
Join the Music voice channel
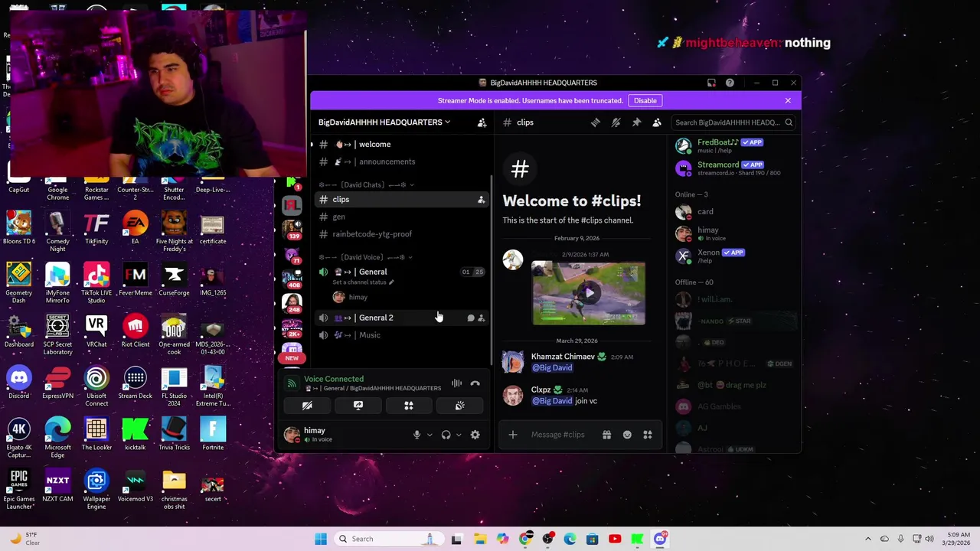[x=402, y=335]
